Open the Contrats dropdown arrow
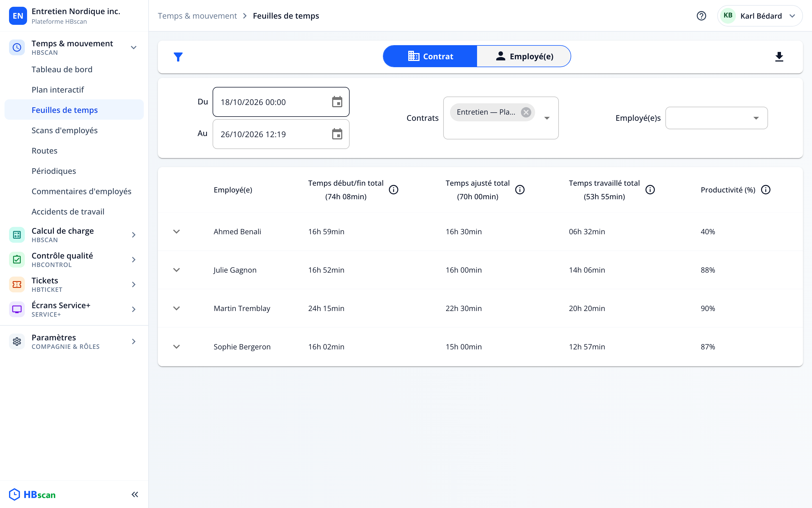Viewport: 812px width, 508px height. pos(547,118)
